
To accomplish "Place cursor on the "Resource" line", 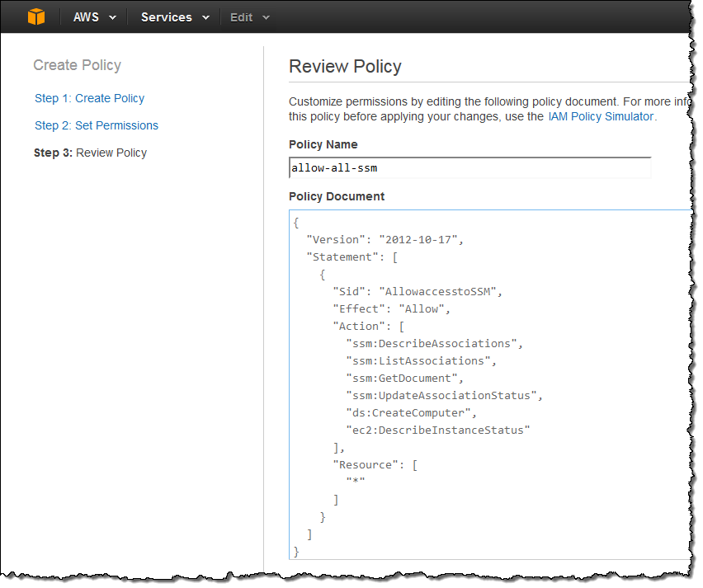I will tap(375, 464).
